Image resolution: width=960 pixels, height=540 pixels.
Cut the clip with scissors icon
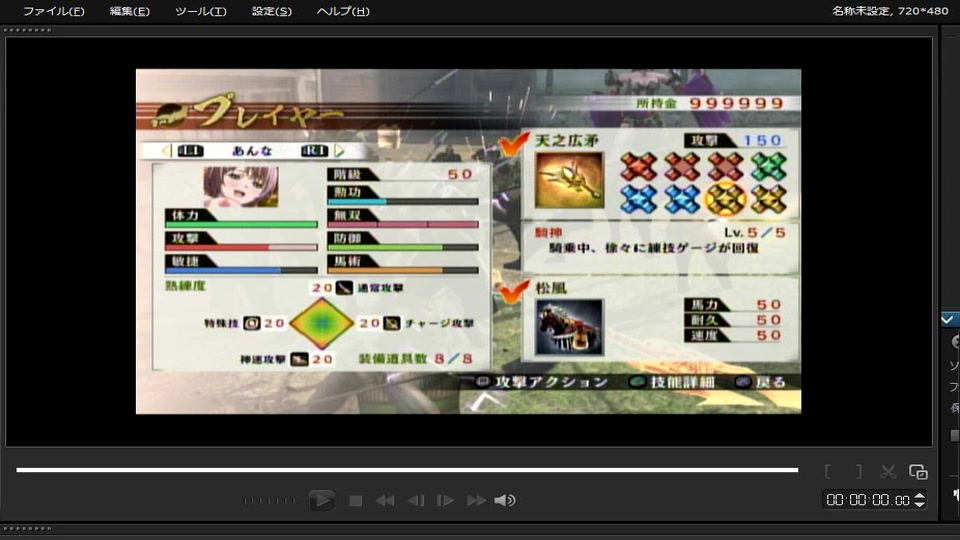[888, 471]
